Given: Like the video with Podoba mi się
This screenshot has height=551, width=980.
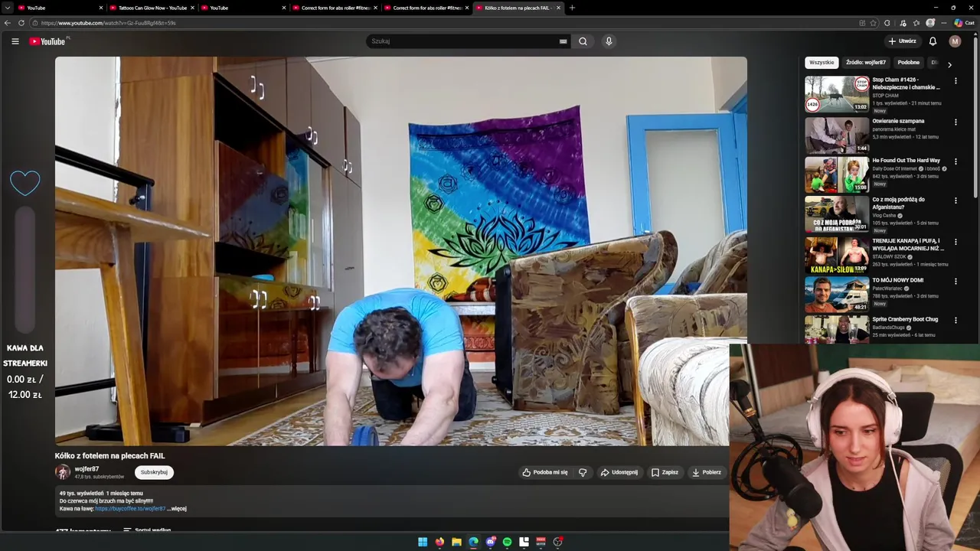Looking at the screenshot, I should pos(545,472).
